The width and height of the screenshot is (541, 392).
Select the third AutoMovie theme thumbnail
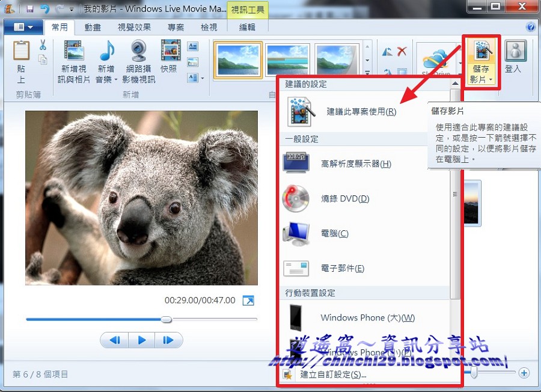tap(337, 60)
